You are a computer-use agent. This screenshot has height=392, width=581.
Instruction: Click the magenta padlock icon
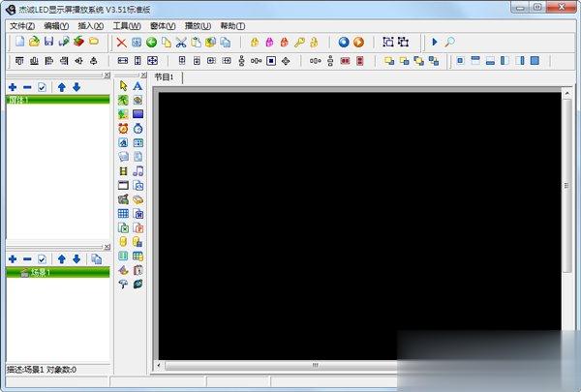pyautogui.click(x=269, y=43)
